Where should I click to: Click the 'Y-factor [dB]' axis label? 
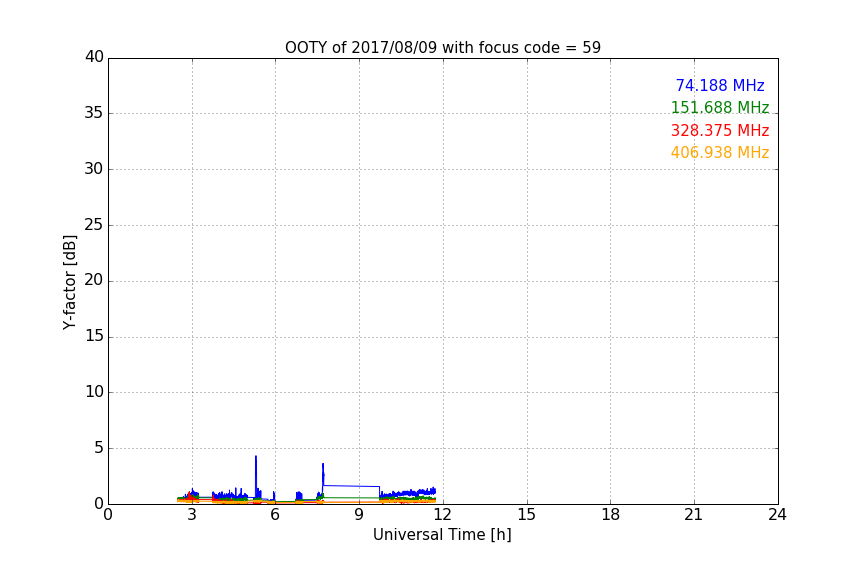pos(69,282)
